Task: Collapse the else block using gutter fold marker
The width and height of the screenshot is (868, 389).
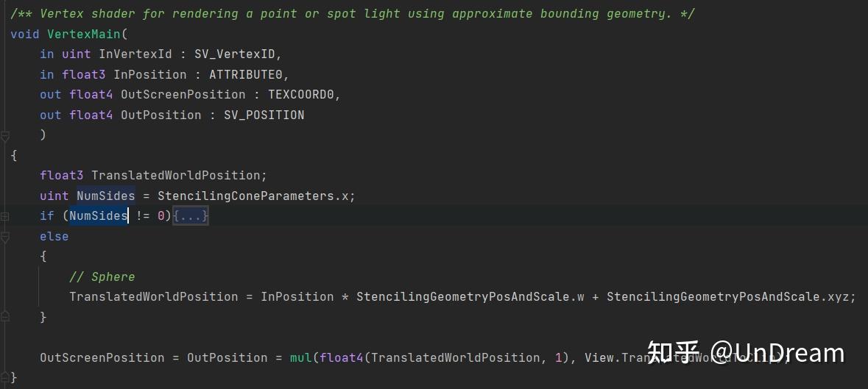Action: point(5,237)
